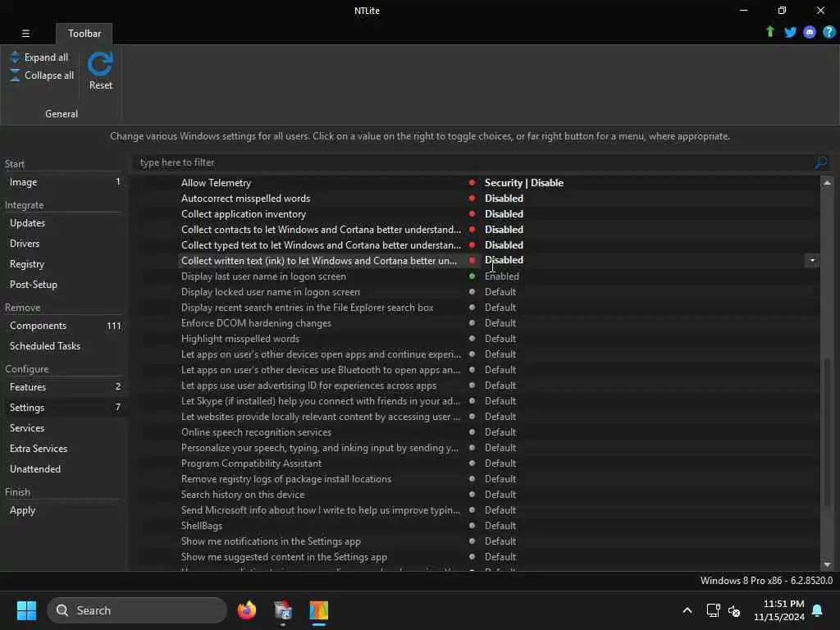Click the scrollbar up arrow
This screenshot has width=840, height=630.
pos(827,183)
